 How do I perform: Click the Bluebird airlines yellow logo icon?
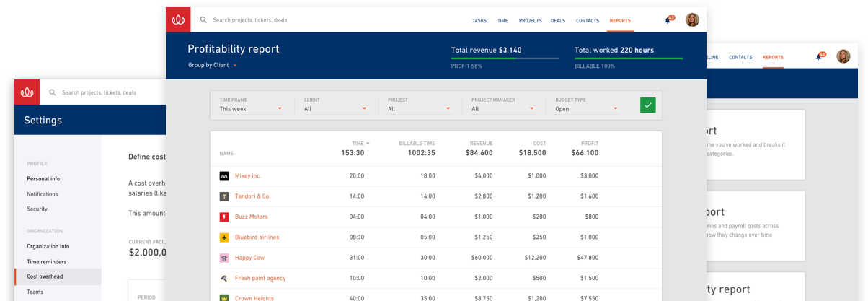click(x=224, y=237)
